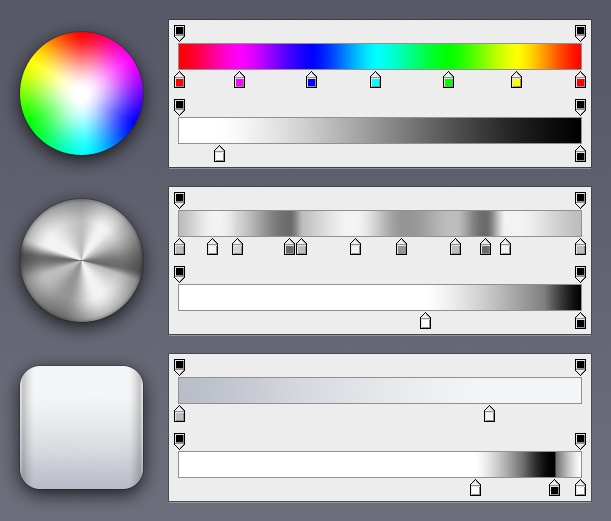Select the metallic conical knob preview

[x=81, y=260]
